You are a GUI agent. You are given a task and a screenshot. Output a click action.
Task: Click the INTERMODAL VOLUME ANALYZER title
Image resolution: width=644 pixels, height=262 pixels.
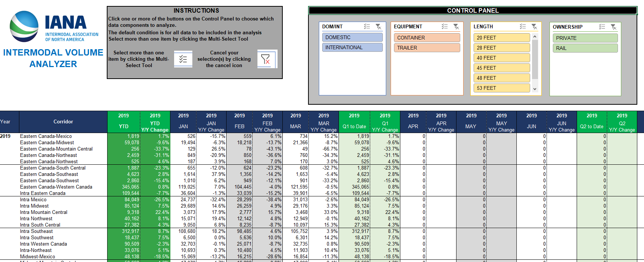[53, 58]
